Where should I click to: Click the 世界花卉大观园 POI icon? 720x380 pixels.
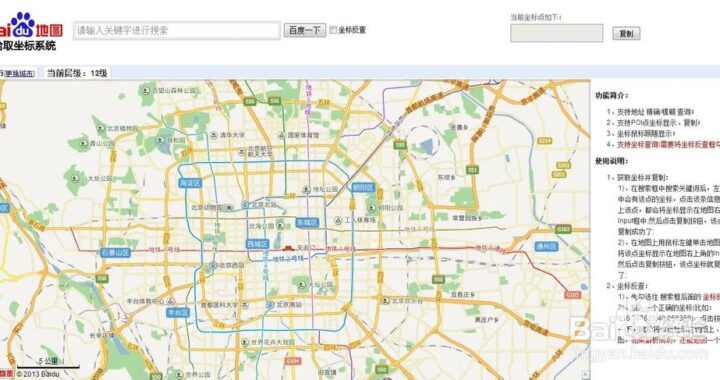coord(244,342)
